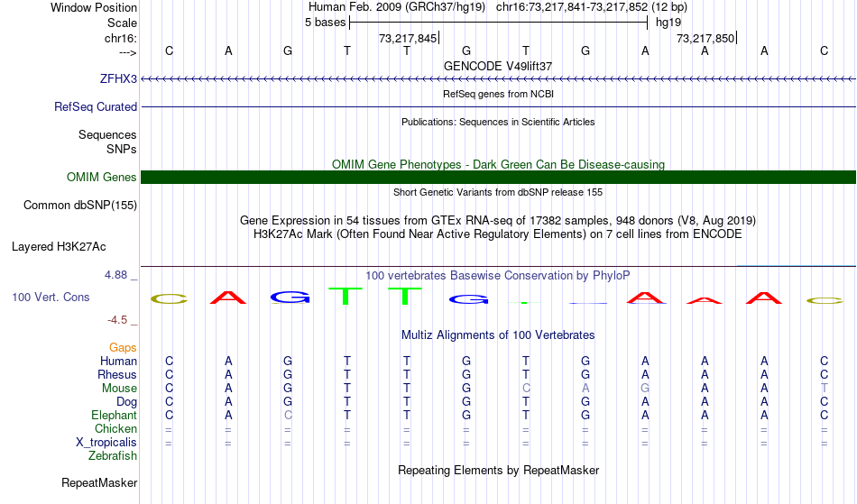857x504 pixels.
Task: Select the OMIM Genes track label
Action: (x=101, y=177)
